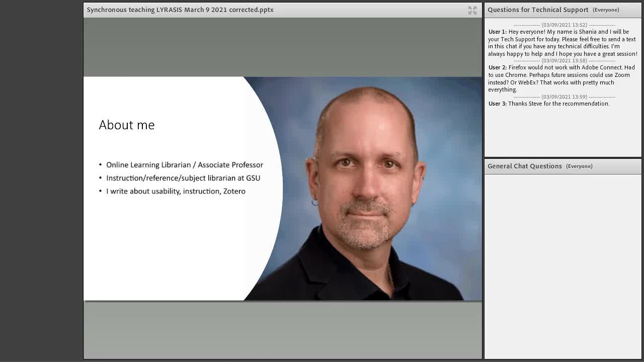Click the User 2 name label in chat
This screenshot has height=362, width=644.
tap(497, 67)
